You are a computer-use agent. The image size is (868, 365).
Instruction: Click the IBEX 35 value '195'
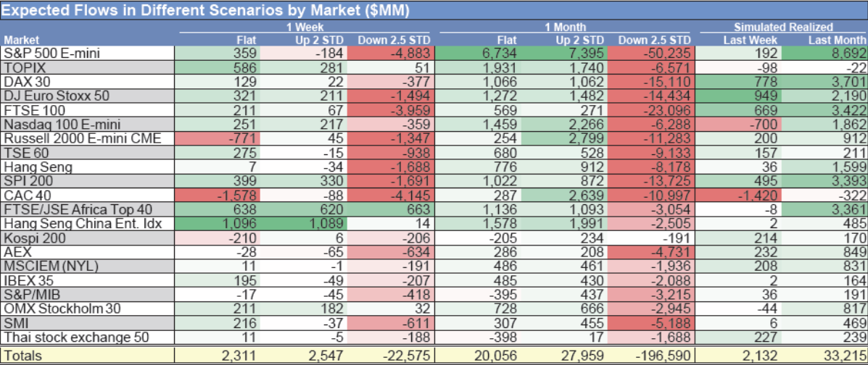[x=245, y=282]
